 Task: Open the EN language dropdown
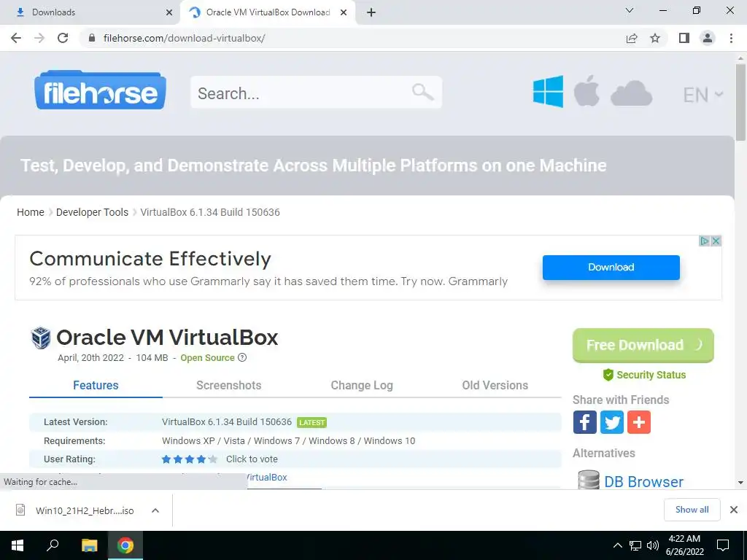(703, 95)
